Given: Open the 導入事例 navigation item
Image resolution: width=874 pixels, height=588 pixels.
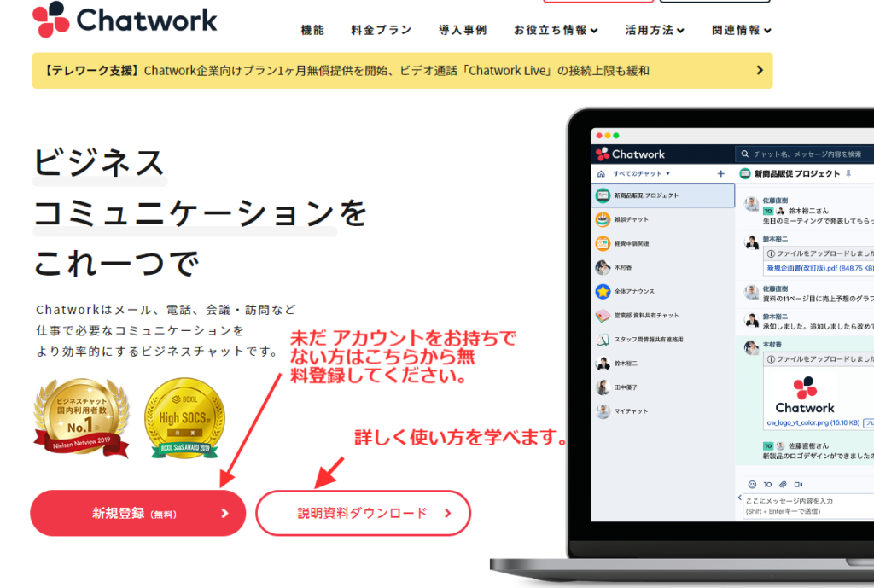Looking at the screenshot, I should [x=463, y=30].
